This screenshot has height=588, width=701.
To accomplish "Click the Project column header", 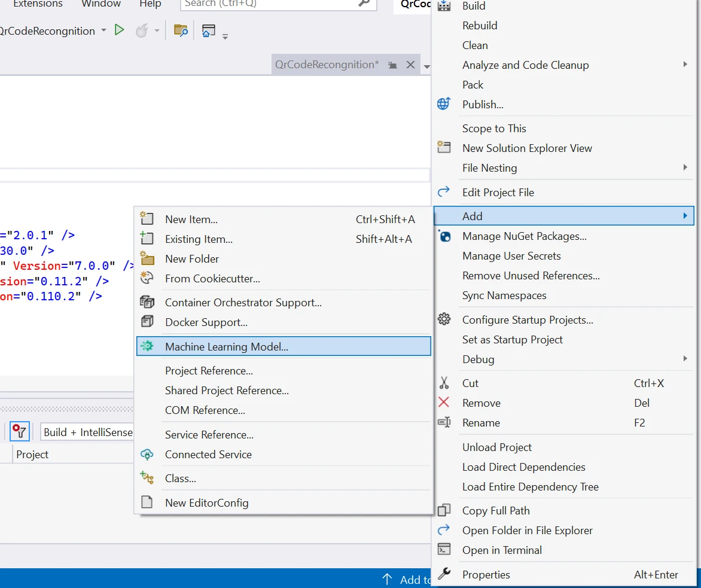I will 32,455.
